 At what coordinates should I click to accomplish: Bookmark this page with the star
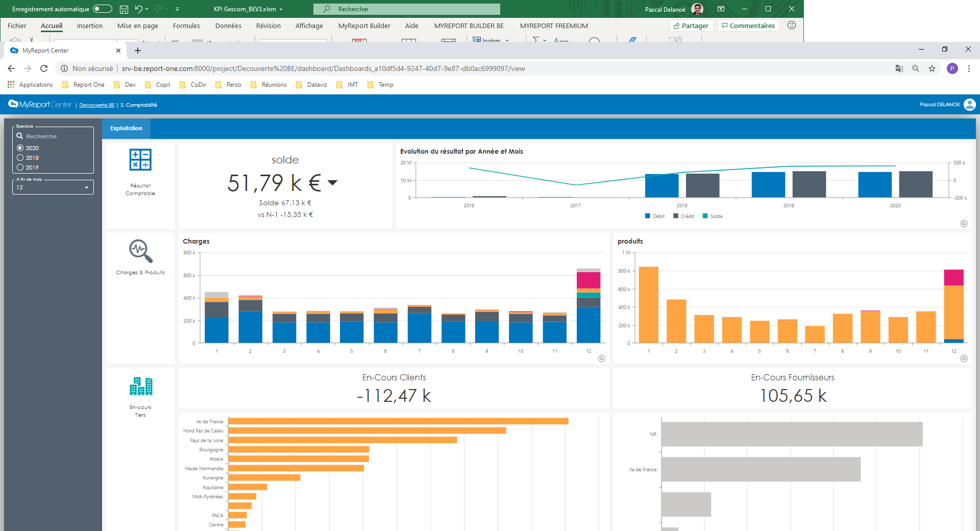(x=932, y=68)
